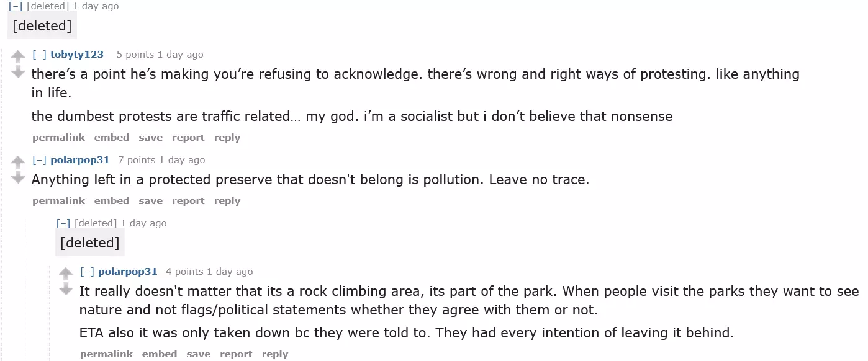Collapse tobyty123's comment with [–] toggle
Image resolution: width=868 pixels, height=361 pixels.
(40, 55)
